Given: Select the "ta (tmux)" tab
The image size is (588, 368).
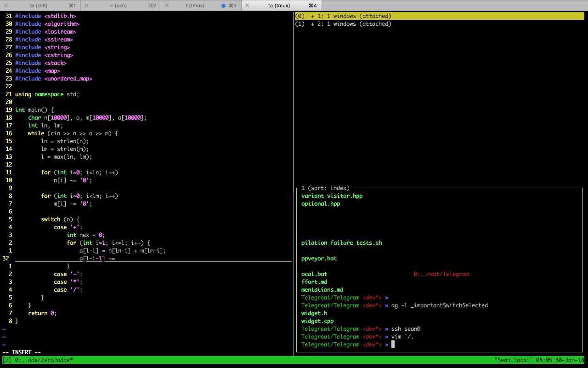Looking at the screenshot, I should (282, 6).
